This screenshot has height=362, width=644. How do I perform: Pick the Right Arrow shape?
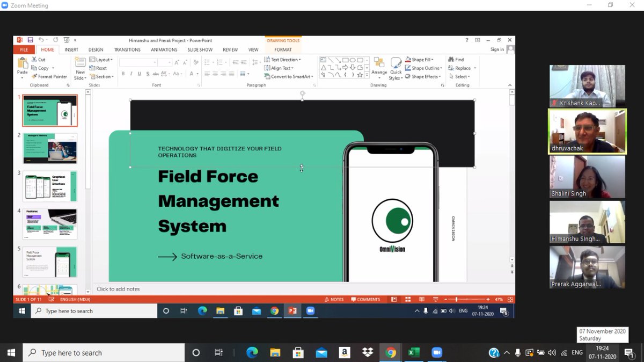pyautogui.click(x=346, y=68)
